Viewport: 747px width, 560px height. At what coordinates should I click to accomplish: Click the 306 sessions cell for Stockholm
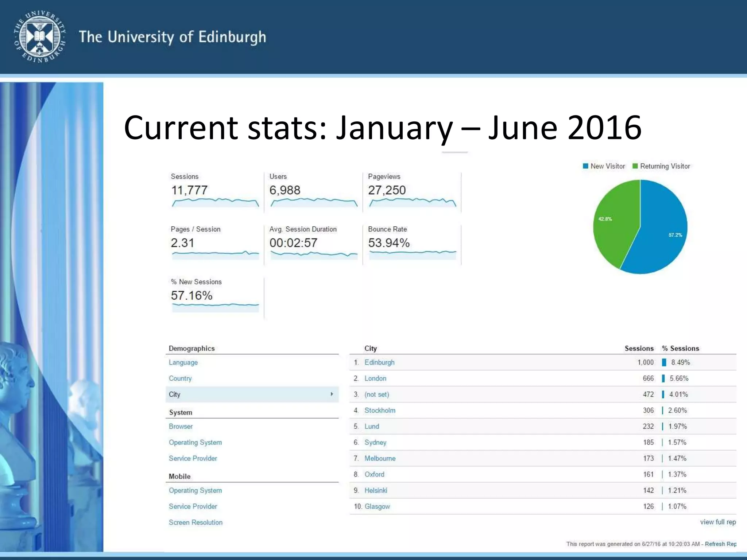[648, 411]
